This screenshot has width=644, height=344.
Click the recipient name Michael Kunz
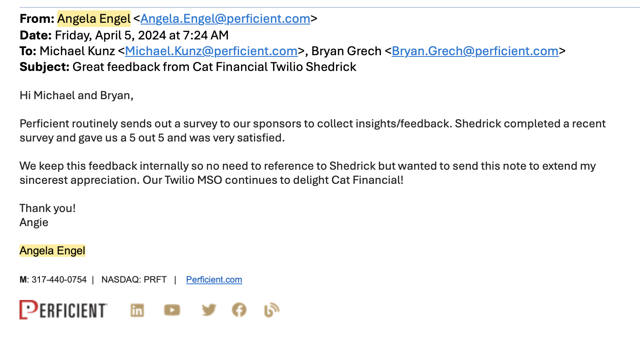click(77, 51)
